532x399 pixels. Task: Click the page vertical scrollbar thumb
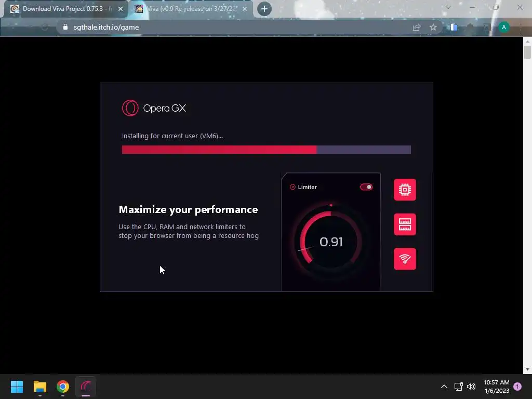pos(527,52)
